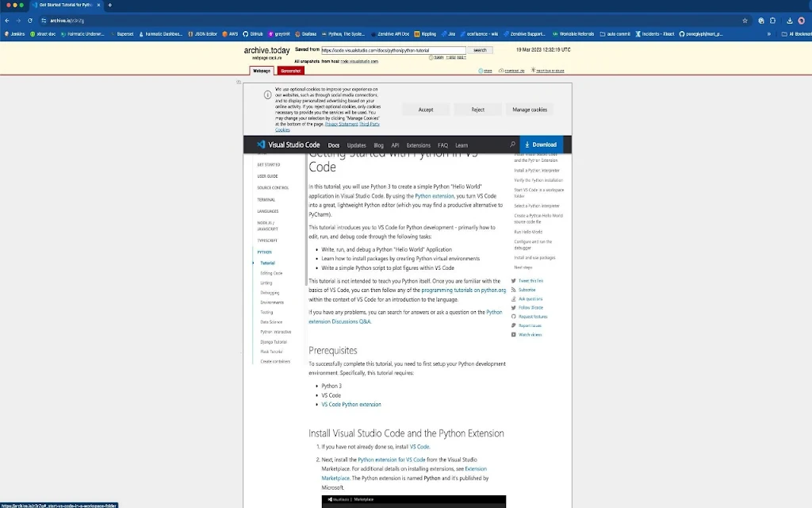Viewport: 812px width, 508px height.
Task: Collapse PYTHON sidebar section
Action: (264, 252)
